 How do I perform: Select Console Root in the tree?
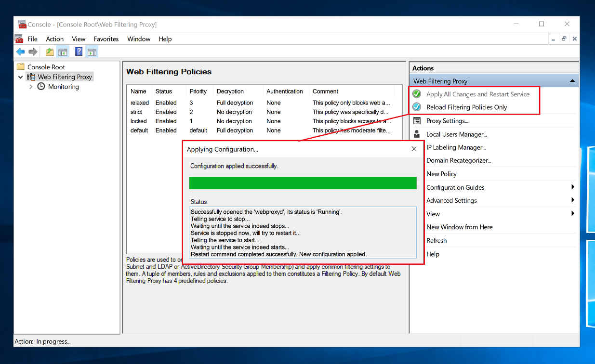coord(46,67)
